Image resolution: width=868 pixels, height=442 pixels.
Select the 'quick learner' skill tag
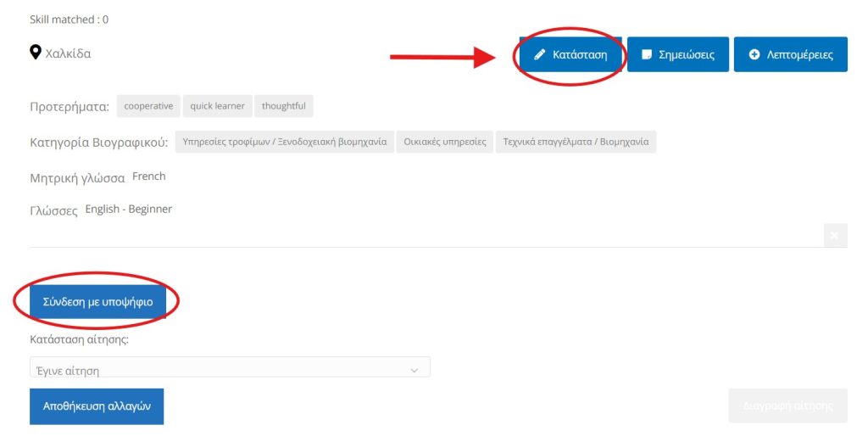coord(217,106)
